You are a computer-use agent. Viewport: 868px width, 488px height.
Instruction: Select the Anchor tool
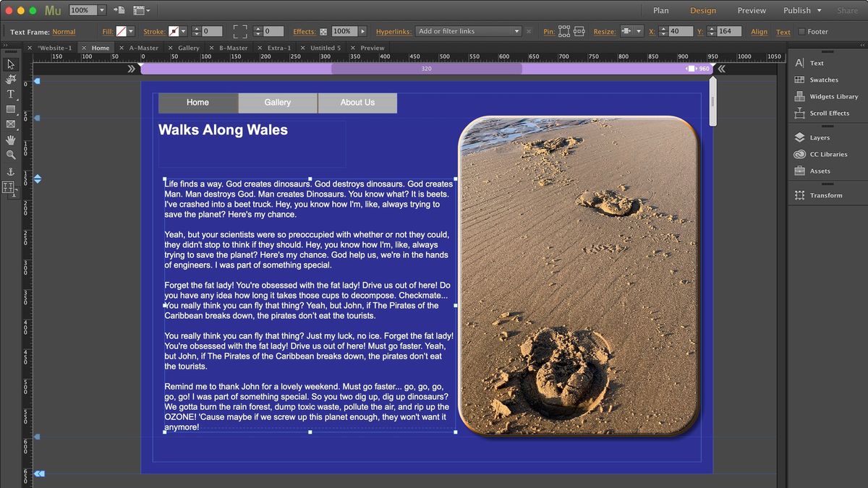pyautogui.click(x=9, y=170)
